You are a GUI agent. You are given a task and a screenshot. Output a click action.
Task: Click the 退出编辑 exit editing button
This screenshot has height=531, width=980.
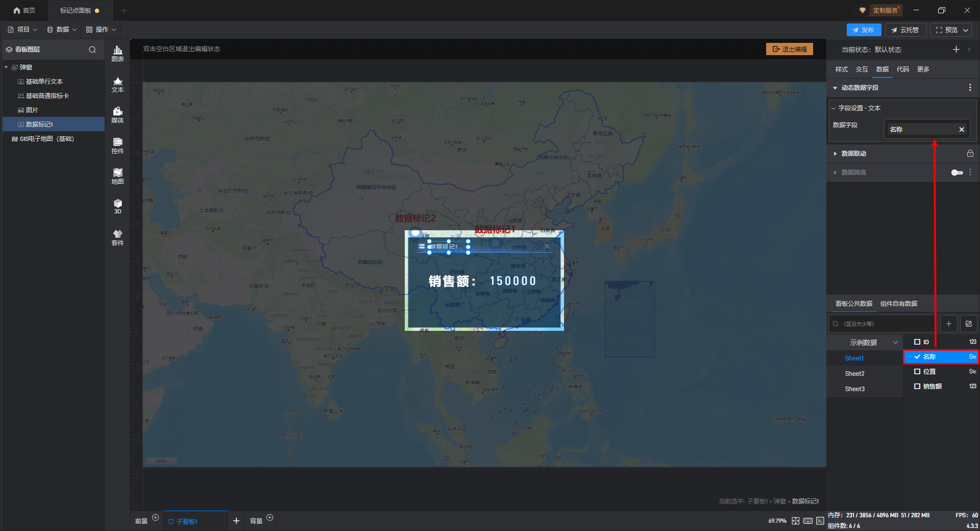tap(790, 49)
